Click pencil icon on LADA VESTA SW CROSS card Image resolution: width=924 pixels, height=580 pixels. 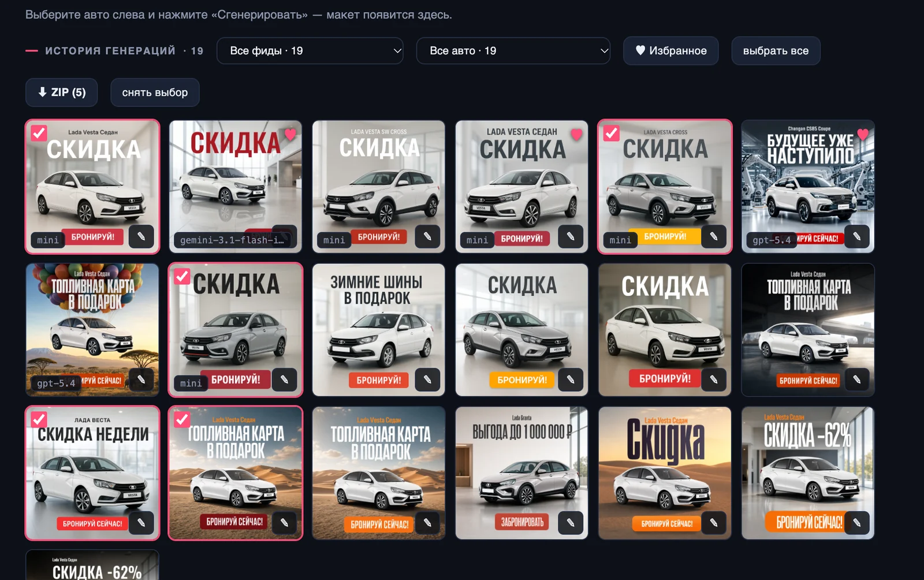pos(427,236)
